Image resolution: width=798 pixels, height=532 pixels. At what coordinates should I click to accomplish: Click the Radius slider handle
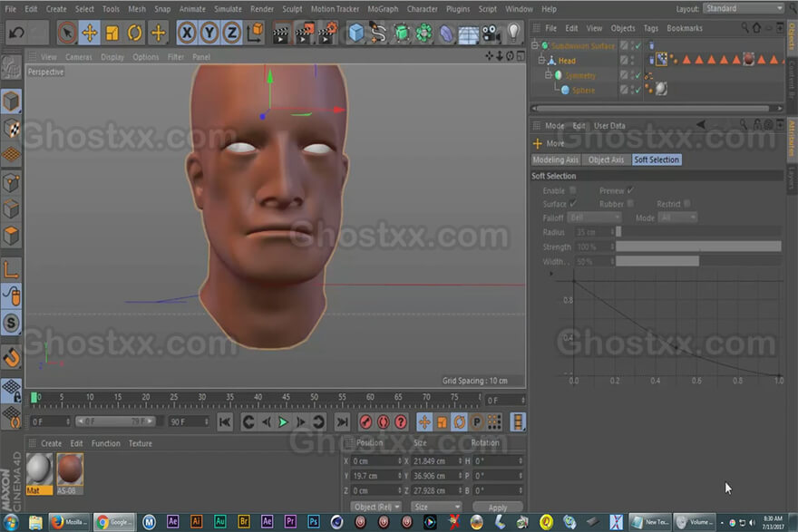point(618,232)
